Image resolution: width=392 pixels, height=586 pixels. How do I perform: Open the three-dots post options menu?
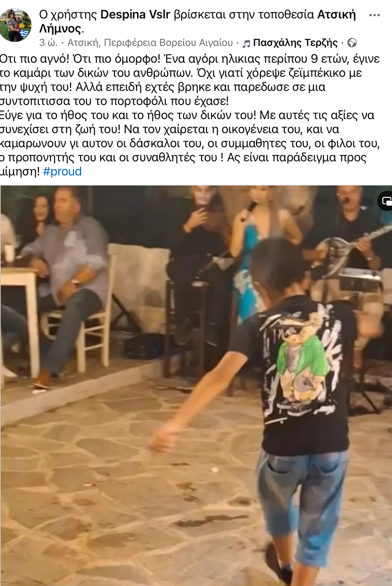(374, 15)
